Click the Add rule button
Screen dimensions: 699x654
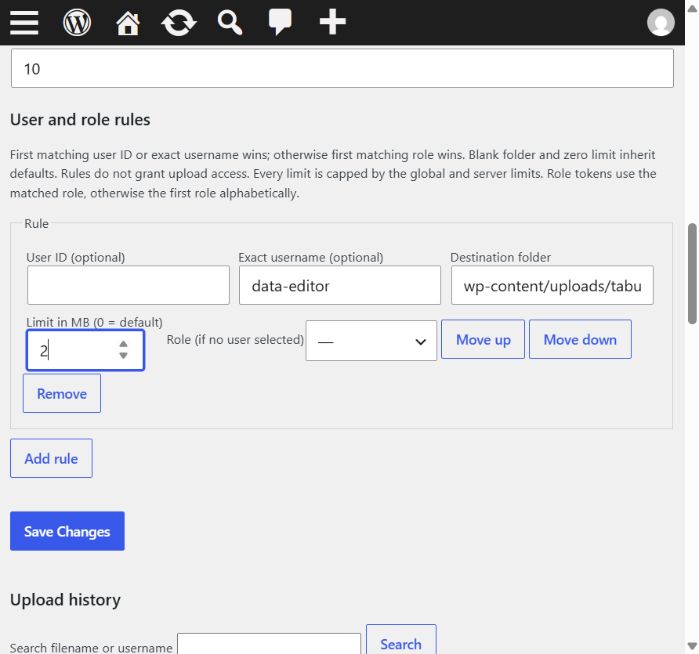[51, 458]
